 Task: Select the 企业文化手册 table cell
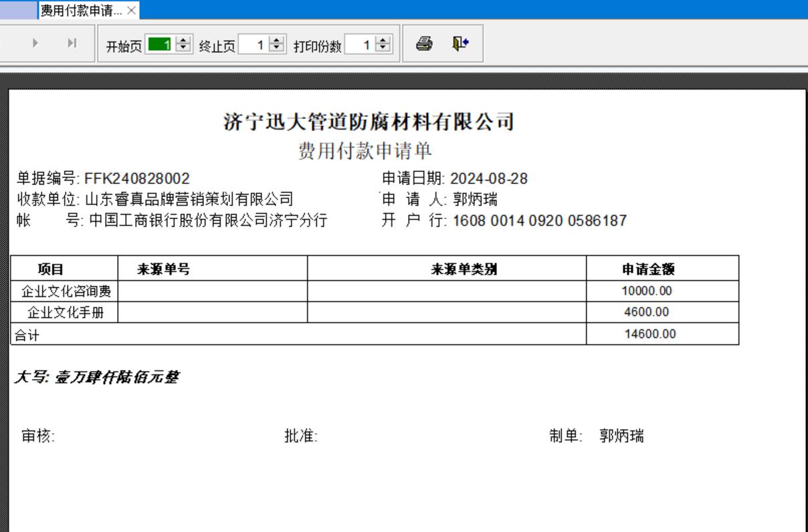pos(66,312)
